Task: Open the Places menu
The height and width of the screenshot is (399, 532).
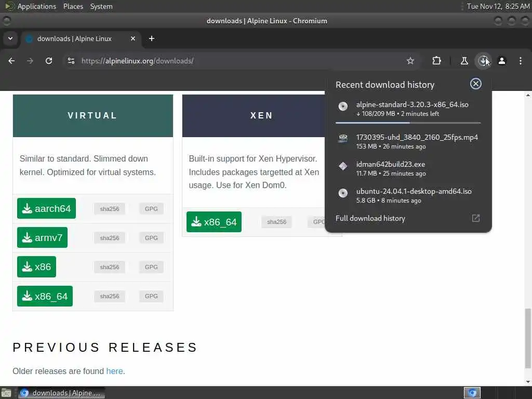Action: pyautogui.click(x=73, y=6)
